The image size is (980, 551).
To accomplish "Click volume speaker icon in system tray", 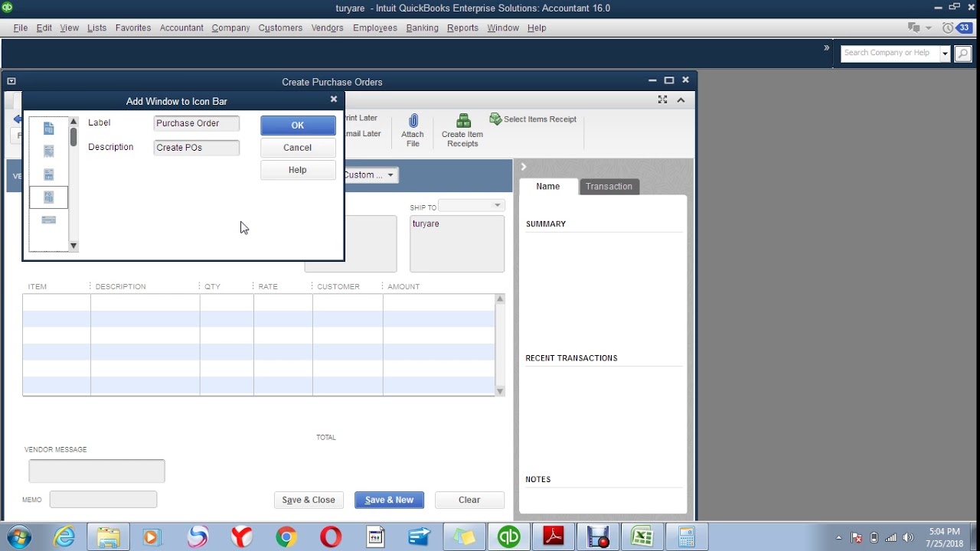I will (909, 537).
